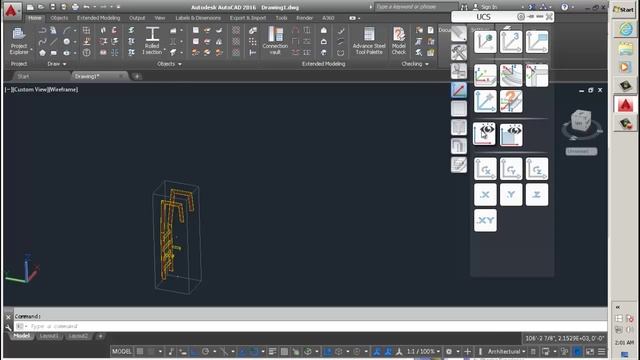
Task: Select UCS 3 points icon
Action: 511,42
